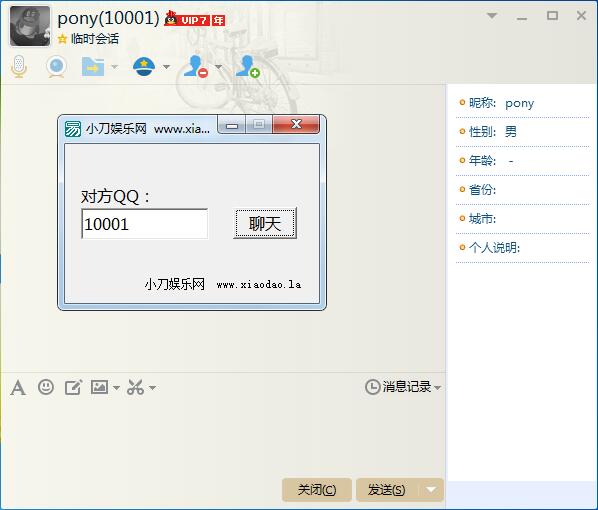
Task: Close the 小刀娱乐网 small window
Action: [x=296, y=125]
